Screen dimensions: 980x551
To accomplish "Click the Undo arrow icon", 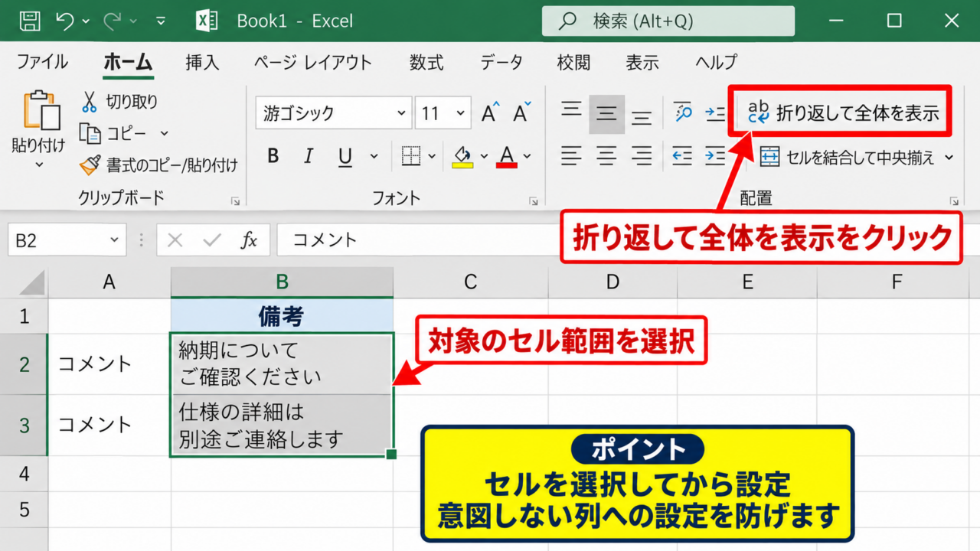I will tap(65, 21).
